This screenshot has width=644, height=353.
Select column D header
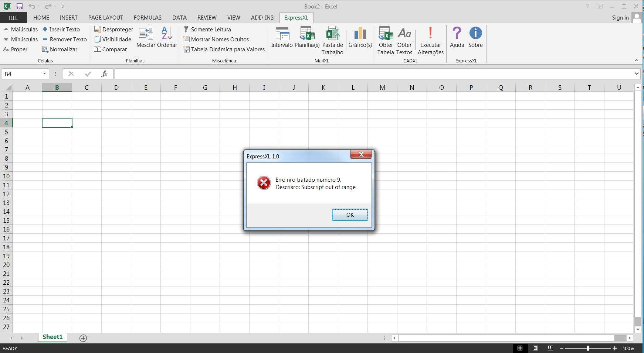pyautogui.click(x=116, y=88)
